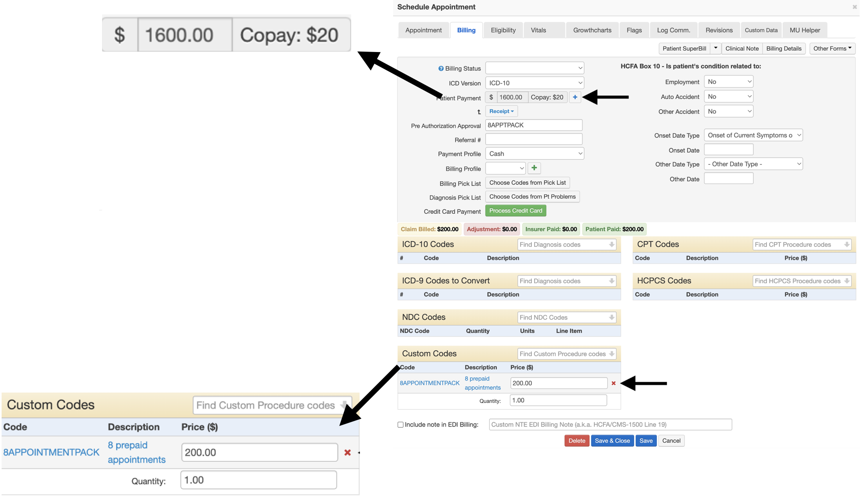The height and width of the screenshot is (501, 868).
Task: Open the Vitals tab
Action: [x=544, y=30]
